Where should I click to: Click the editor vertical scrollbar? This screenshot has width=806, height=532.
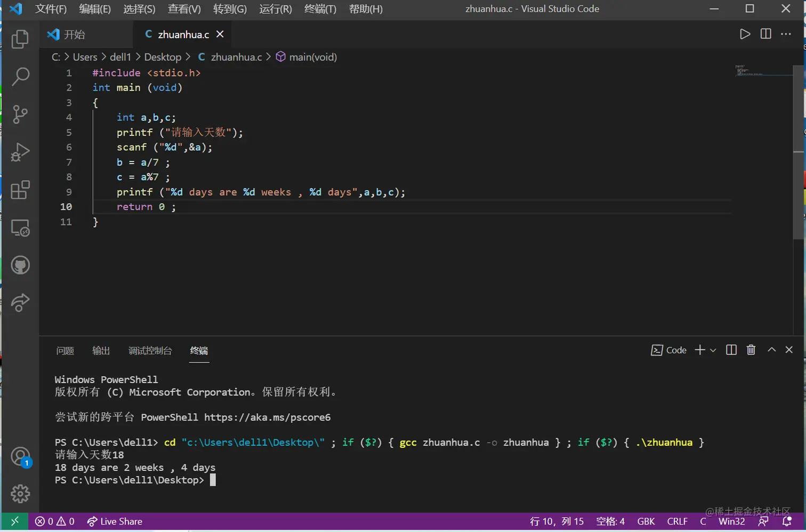pos(798,152)
